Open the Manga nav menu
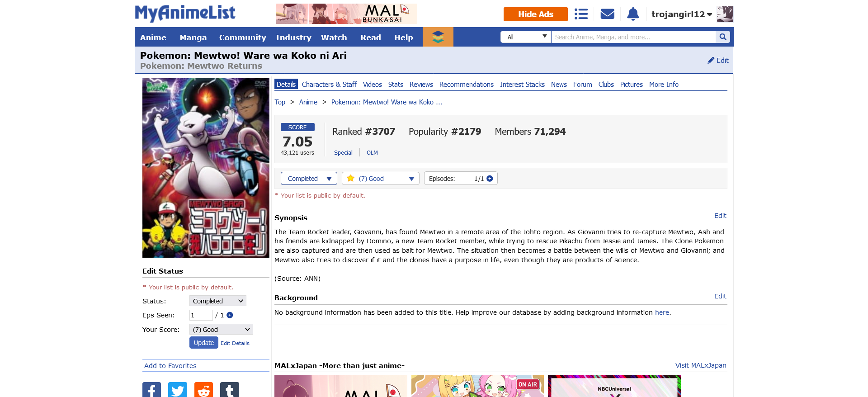The image size is (868, 397). pos(193,38)
